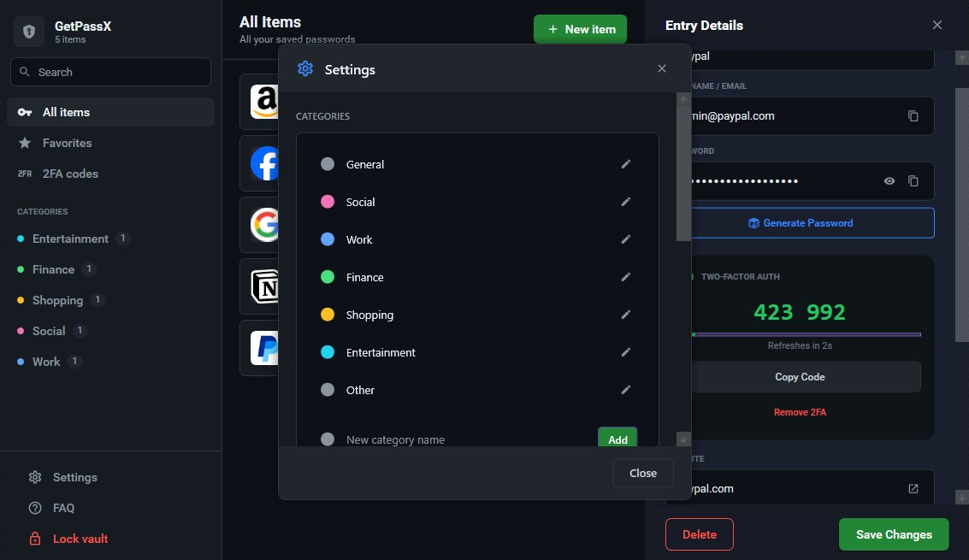Copy the 2FA code with Copy Code
This screenshot has width=969, height=560.
800,376
